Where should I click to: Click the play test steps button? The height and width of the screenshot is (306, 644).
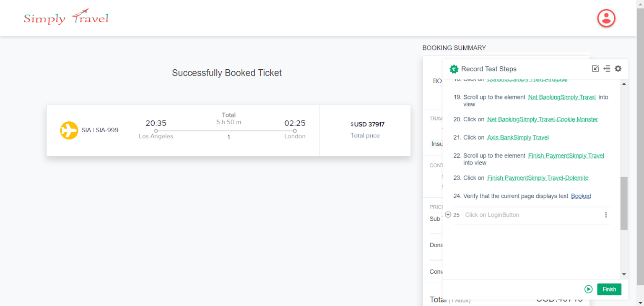click(x=589, y=289)
